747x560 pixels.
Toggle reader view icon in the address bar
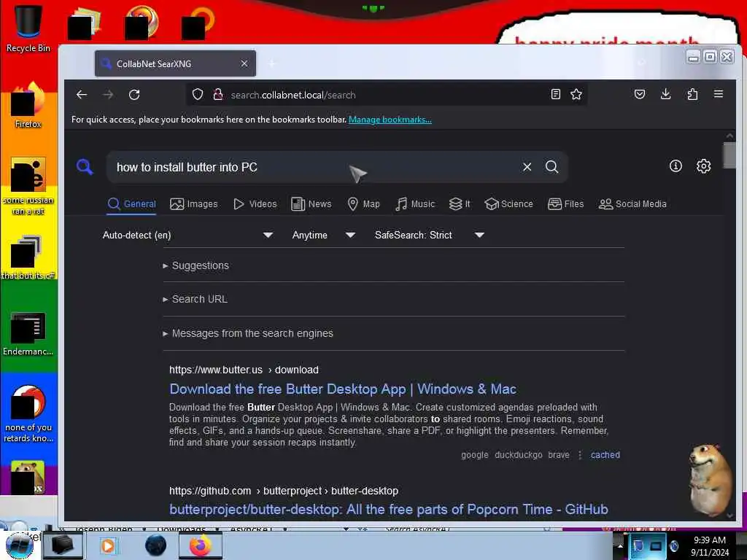555,94
